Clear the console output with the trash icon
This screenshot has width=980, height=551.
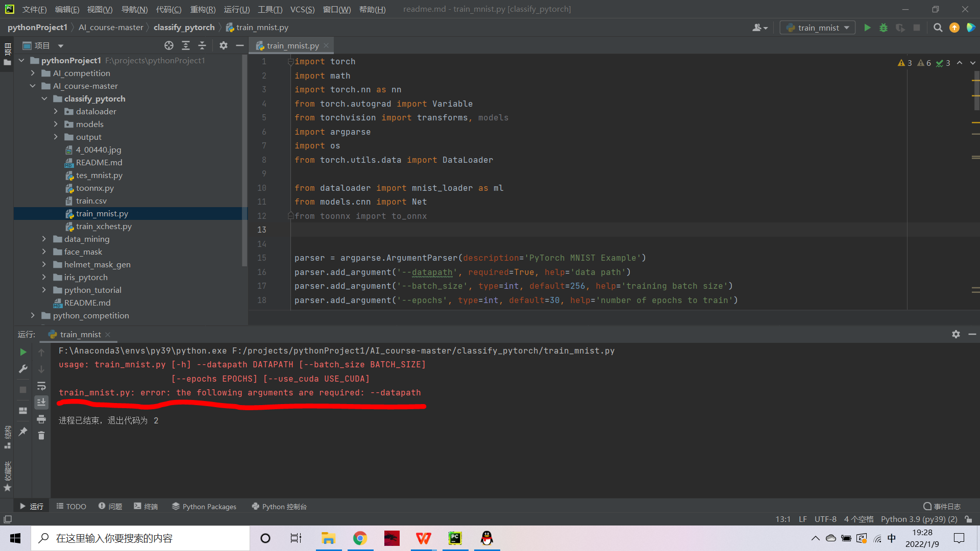pyautogui.click(x=42, y=435)
